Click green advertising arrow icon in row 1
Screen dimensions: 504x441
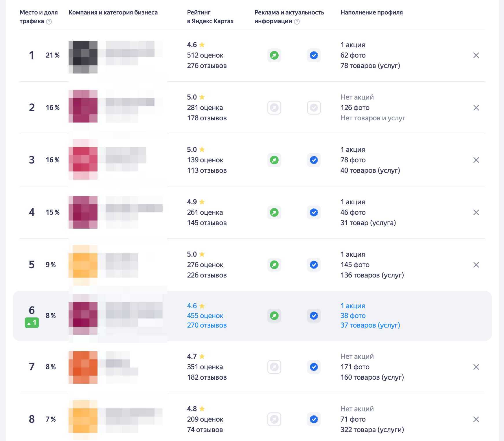coord(274,55)
